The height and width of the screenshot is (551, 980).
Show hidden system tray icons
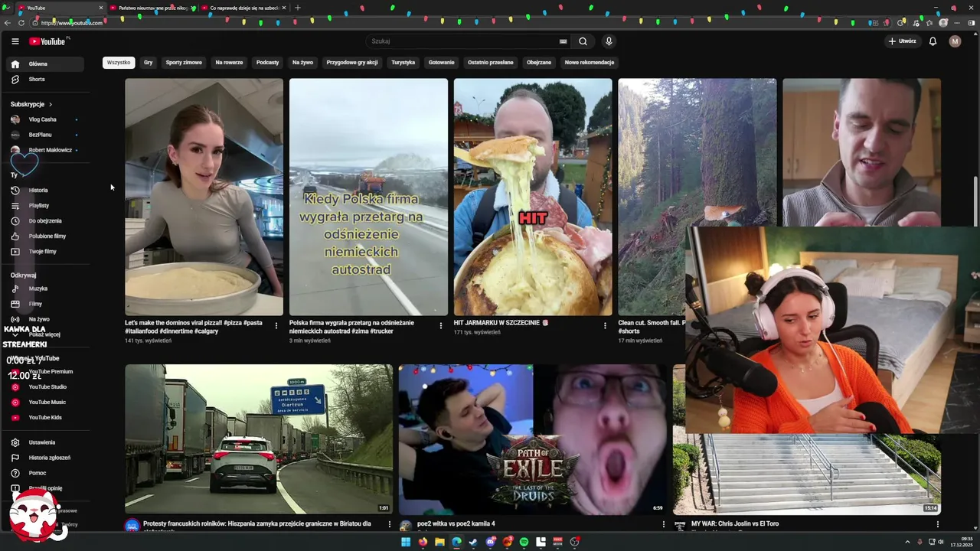[x=908, y=542]
